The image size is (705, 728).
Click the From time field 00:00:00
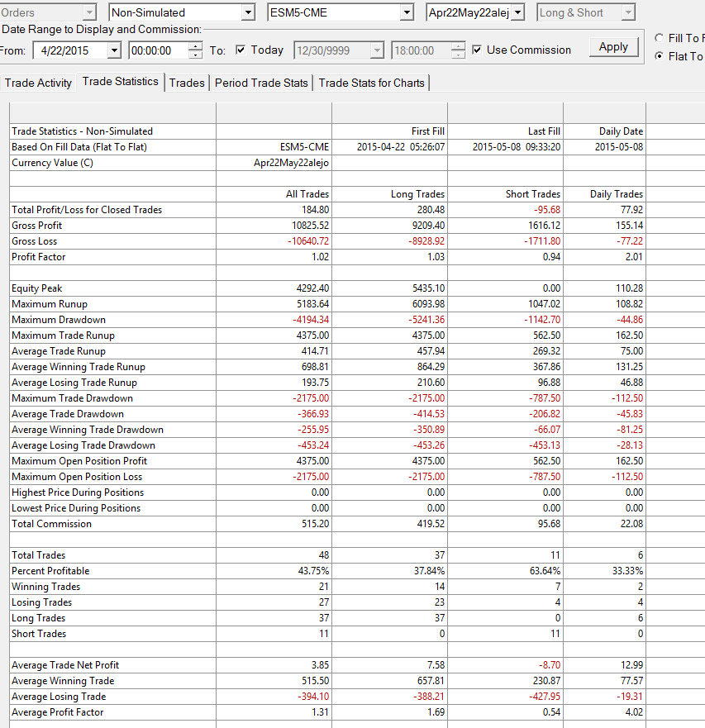click(x=159, y=50)
